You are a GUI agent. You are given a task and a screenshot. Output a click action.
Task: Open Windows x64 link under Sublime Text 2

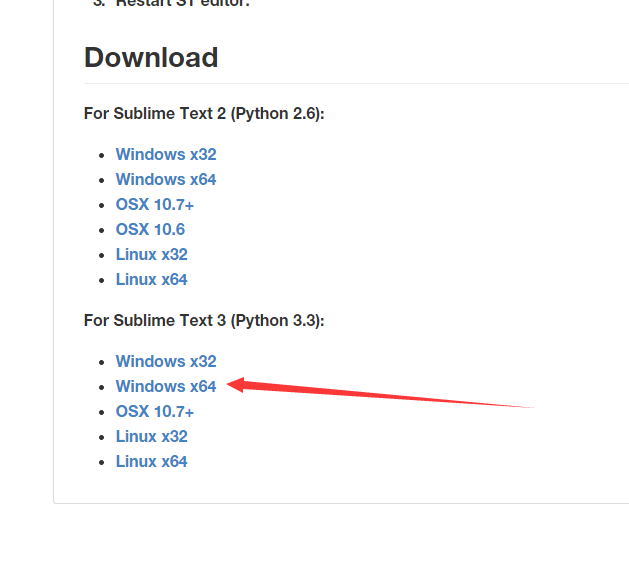[166, 179]
